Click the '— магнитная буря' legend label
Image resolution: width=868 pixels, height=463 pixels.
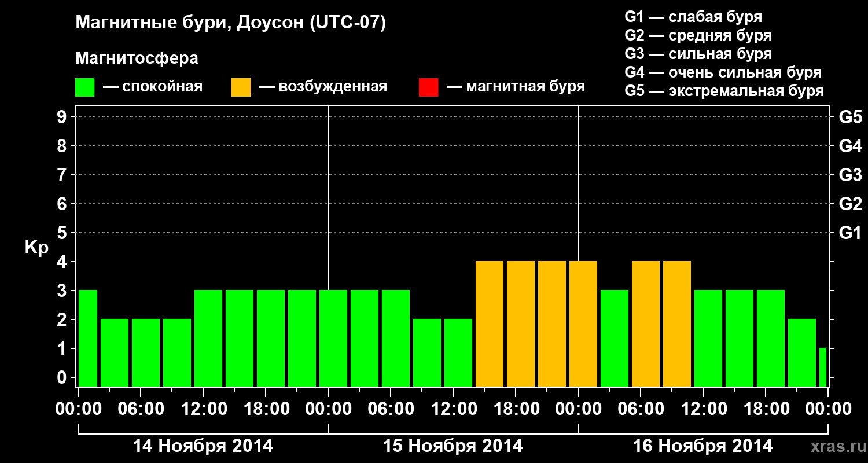[x=516, y=87]
